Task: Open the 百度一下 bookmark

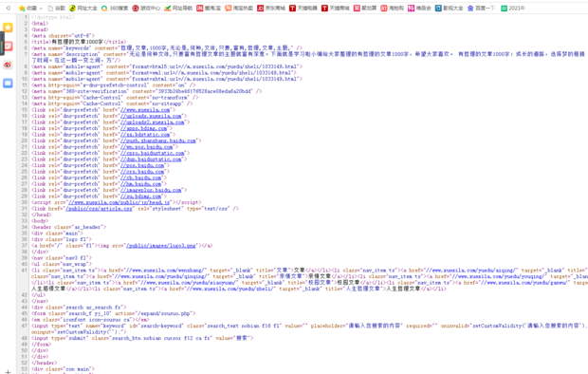Action: [482, 8]
